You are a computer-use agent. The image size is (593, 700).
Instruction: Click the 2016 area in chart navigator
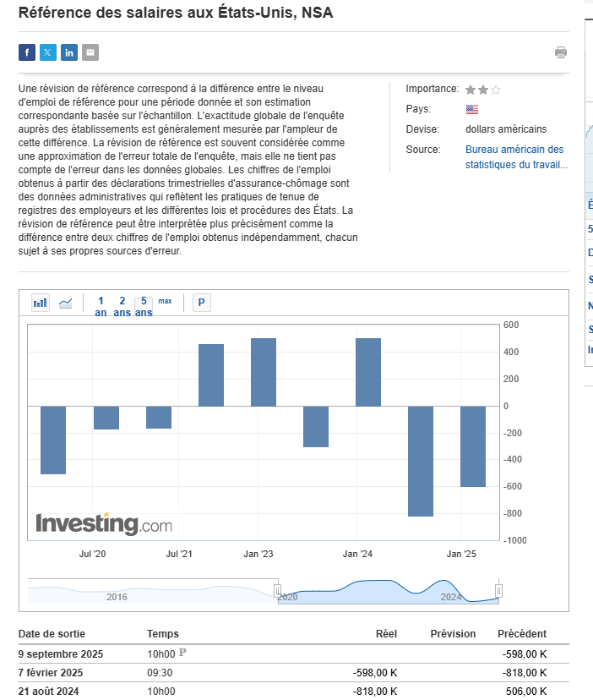[x=117, y=597]
